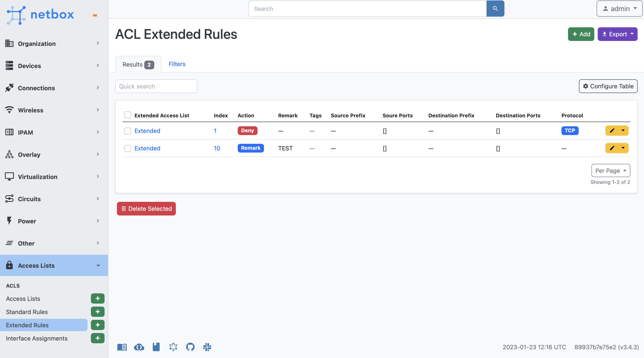
Task: Check the box for index 1 rule
Action: coord(128,131)
